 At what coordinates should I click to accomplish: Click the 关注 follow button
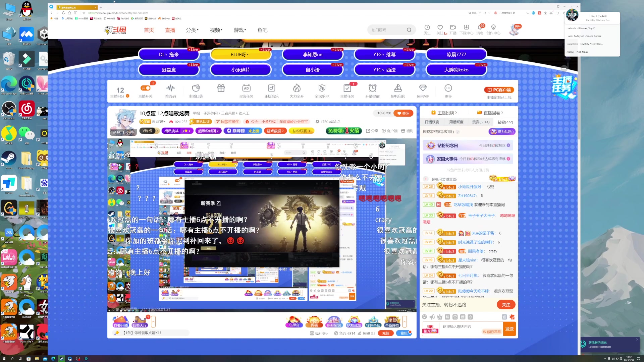pos(404,113)
